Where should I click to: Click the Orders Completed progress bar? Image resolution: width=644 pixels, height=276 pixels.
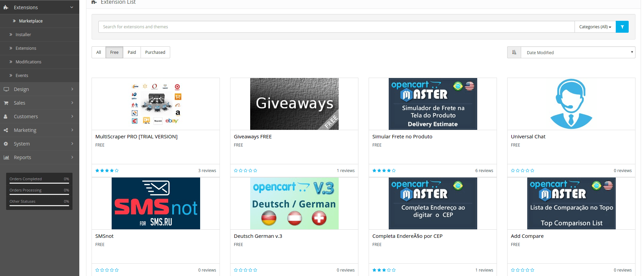point(39,183)
